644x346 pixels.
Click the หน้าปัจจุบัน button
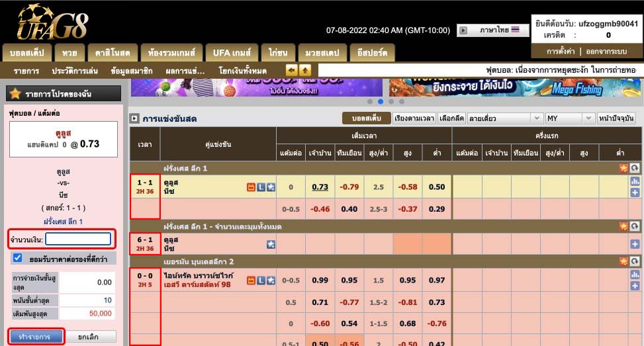[616, 118]
